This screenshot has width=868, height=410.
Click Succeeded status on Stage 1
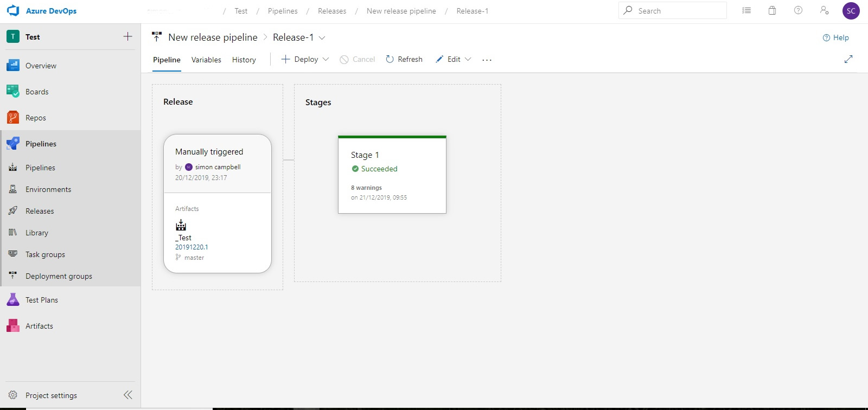coord(374,169)
